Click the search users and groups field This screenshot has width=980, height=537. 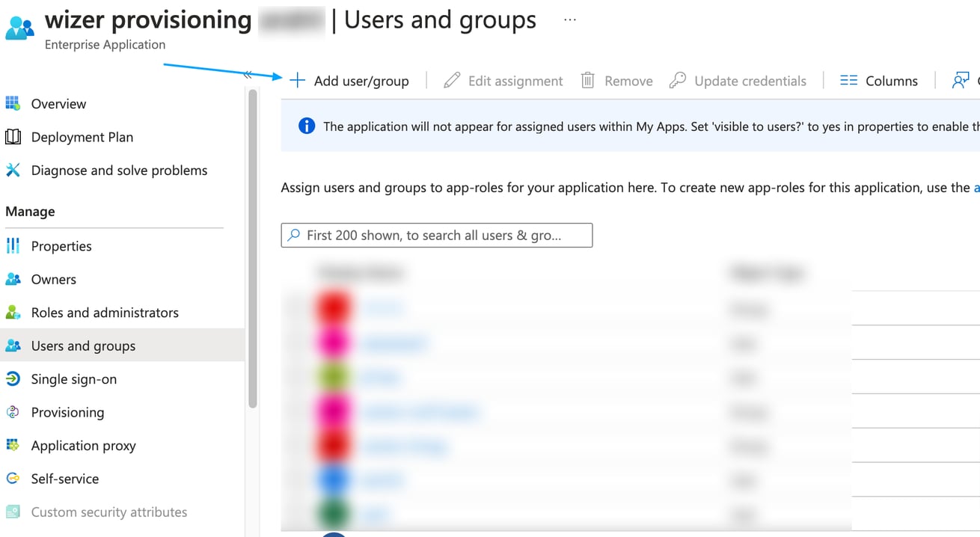click(x=437, y=235)
